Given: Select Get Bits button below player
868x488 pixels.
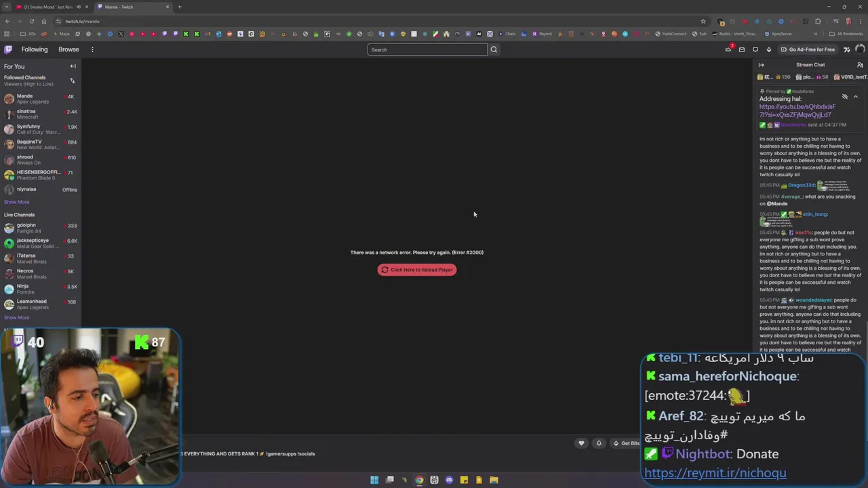Looking at the screenshot, I should pyautogui.click(x=627, y=443).
